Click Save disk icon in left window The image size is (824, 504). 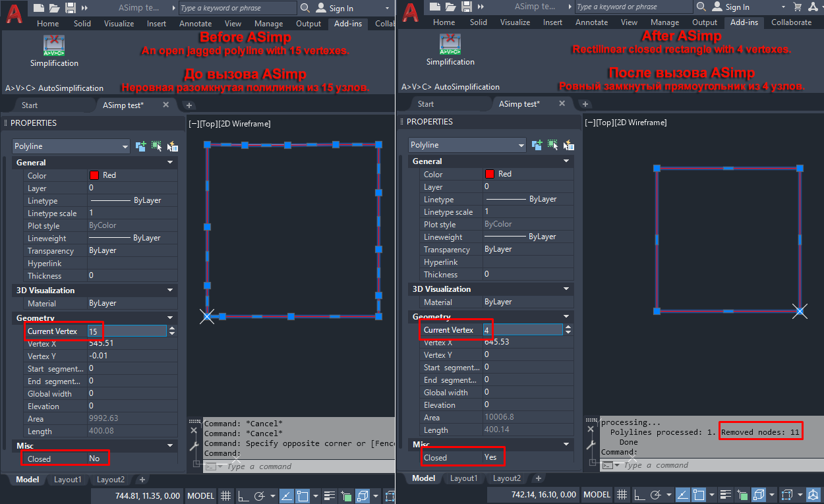tap(70, 8)
